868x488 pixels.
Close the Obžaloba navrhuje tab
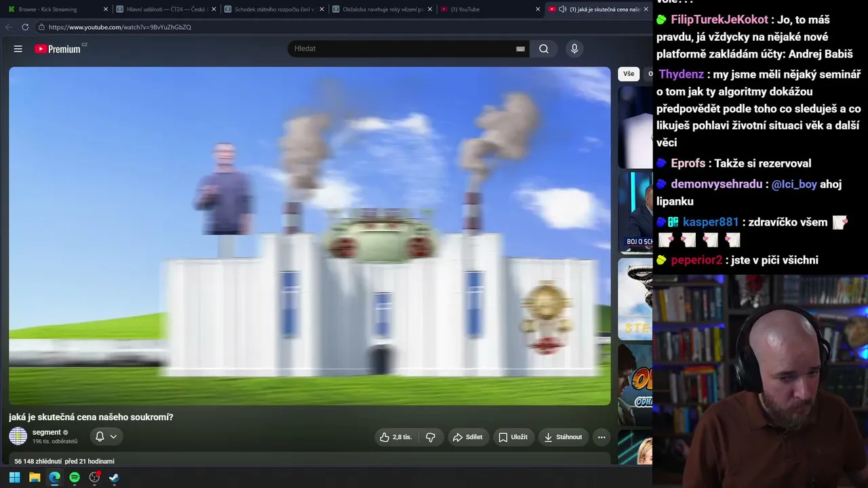(430, 9)
